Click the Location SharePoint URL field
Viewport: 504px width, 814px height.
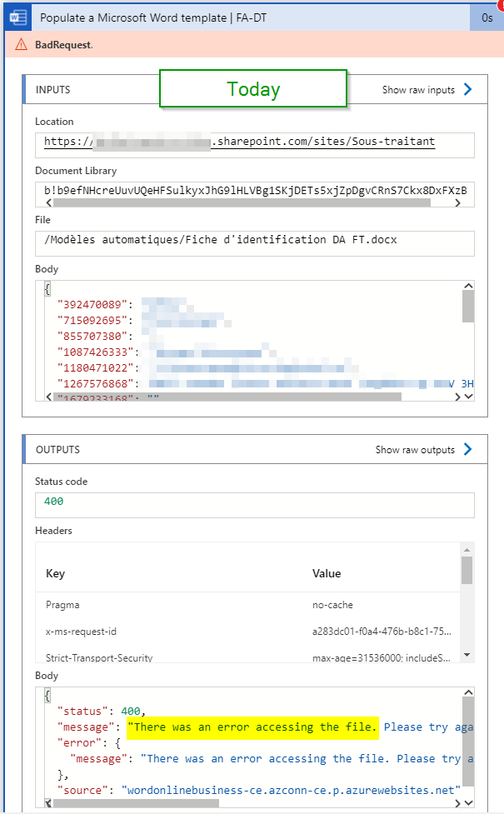[x=254, y=145]
